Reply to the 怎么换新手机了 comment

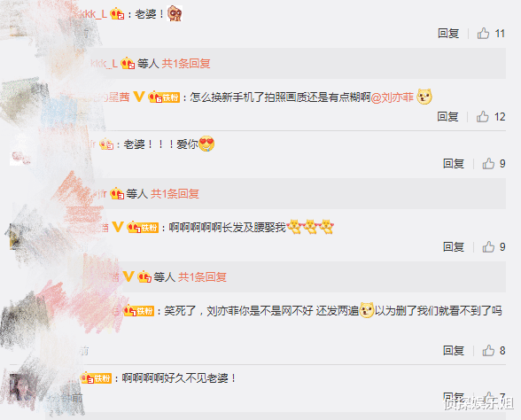tap(447, 116)
